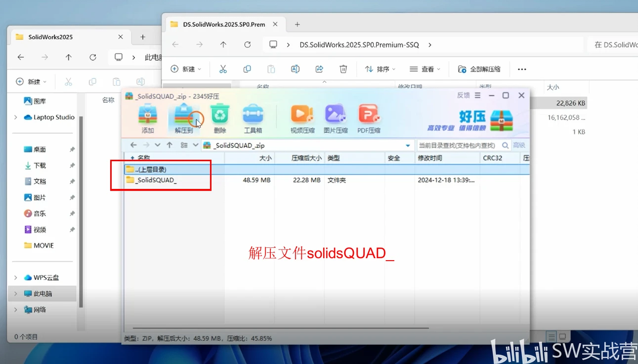The height and width of the screenshot is (364, 638).
Task: Click the rename icon in DS.SolidWorks window toolbar
Action: 295,69
